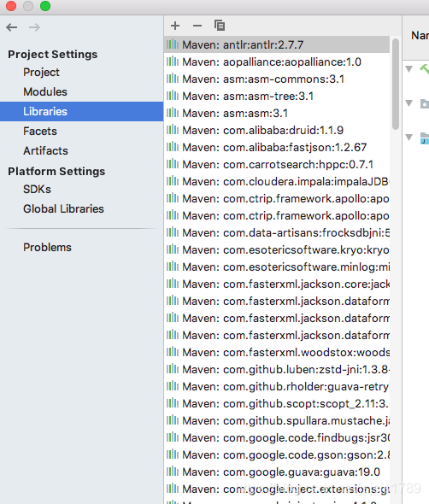Screen dimensions: 429x504
Task: Add a new library with plus icon
Action: point(175,26)
